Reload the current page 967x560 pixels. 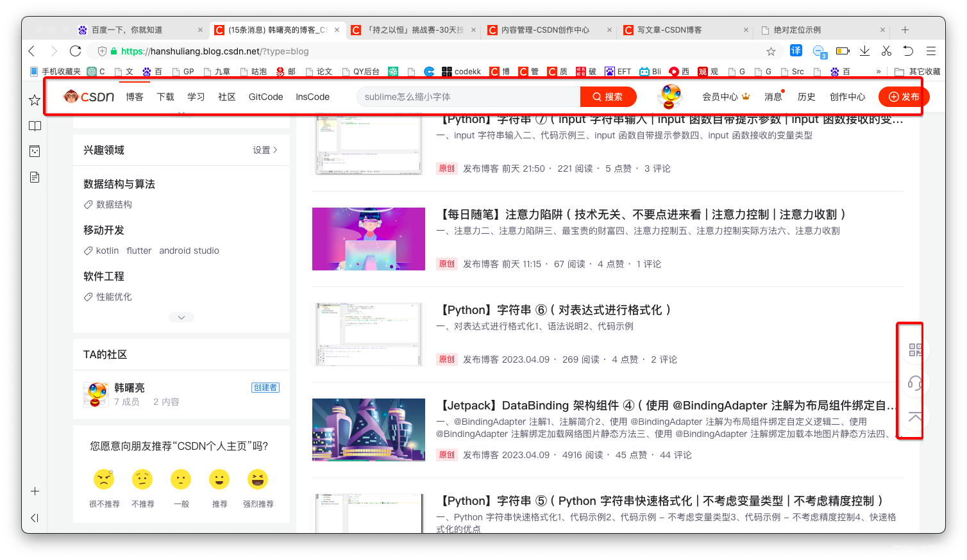point(75,51)
